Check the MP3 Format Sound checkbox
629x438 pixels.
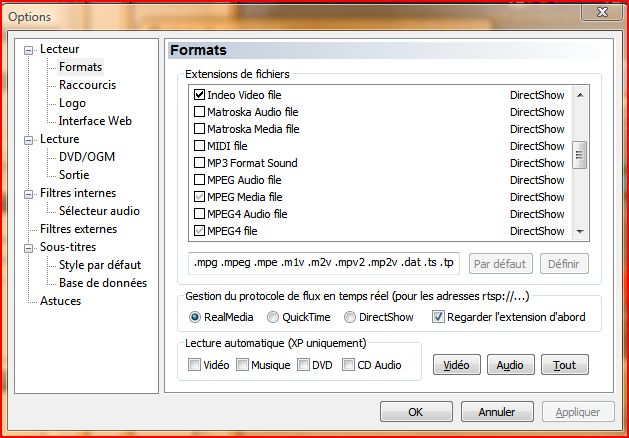199,163
